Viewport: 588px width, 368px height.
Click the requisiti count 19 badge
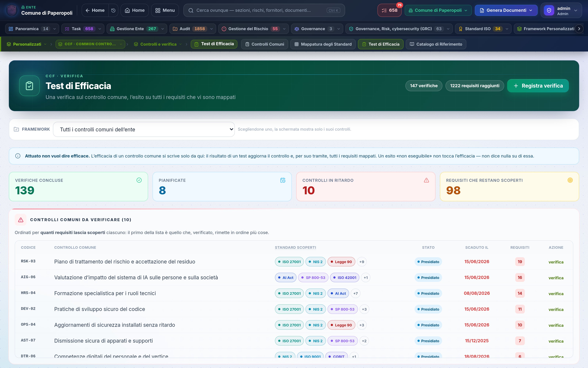[x=520, y=262]
